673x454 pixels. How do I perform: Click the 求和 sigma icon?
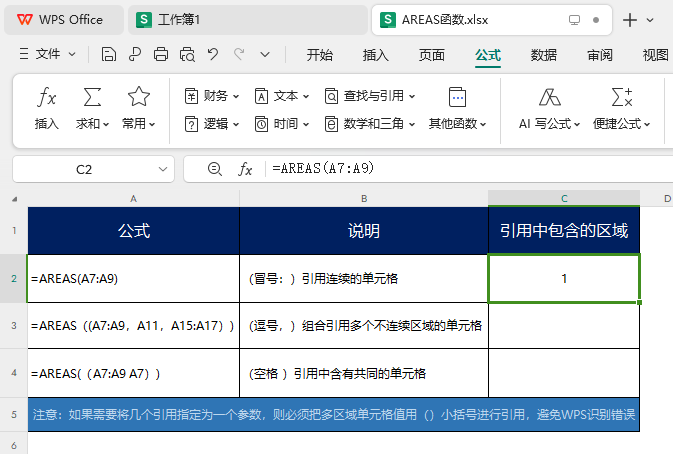pos(92,97)
